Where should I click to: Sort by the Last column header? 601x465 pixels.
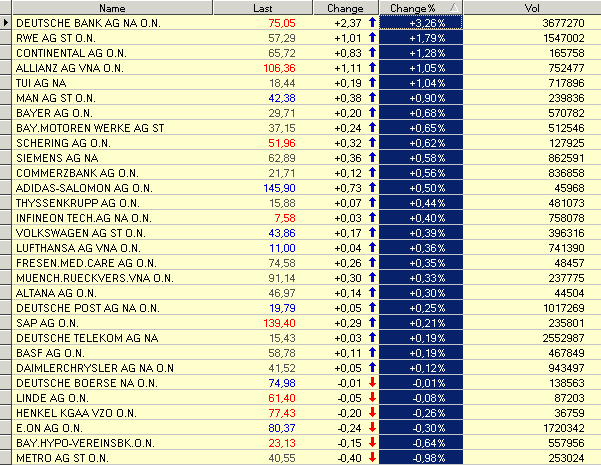tap(263, 8)
